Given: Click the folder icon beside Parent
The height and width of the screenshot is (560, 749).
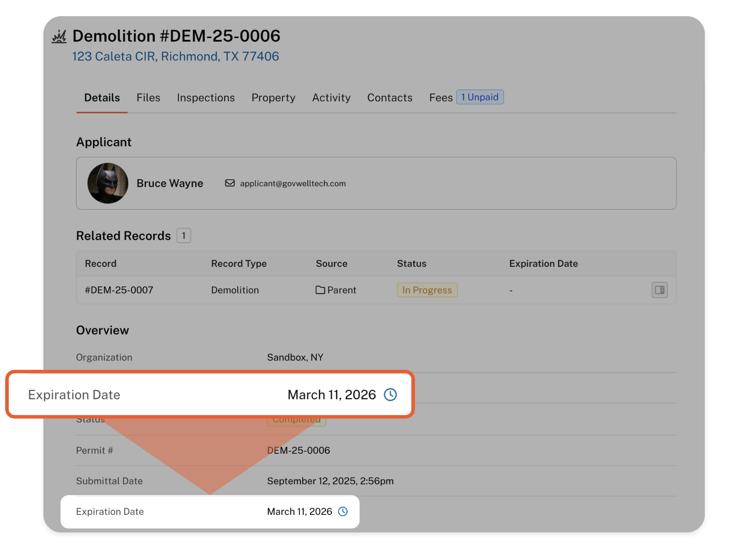Looking at the screenshot, I should [320, 290].
